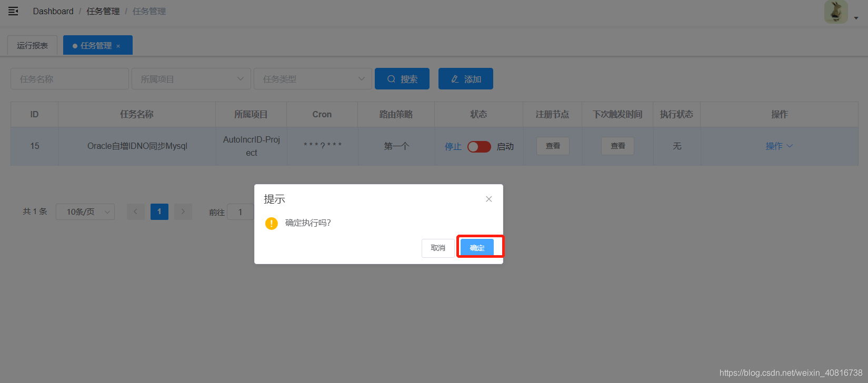Go to next page with right arrow
Image resolution: width=868 pixels, height=383 pixels.
[x=183, y=211]
